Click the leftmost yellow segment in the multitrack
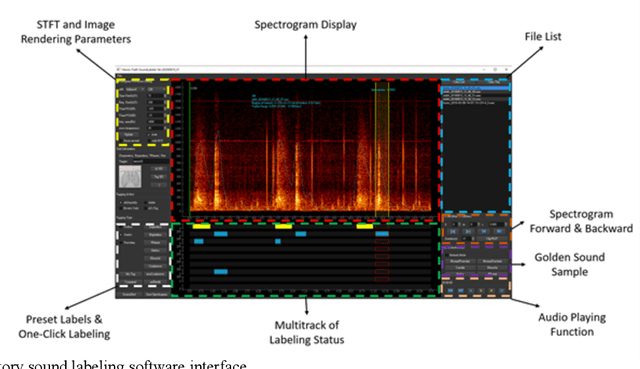The image size is (640, 369). pos(201,226)
